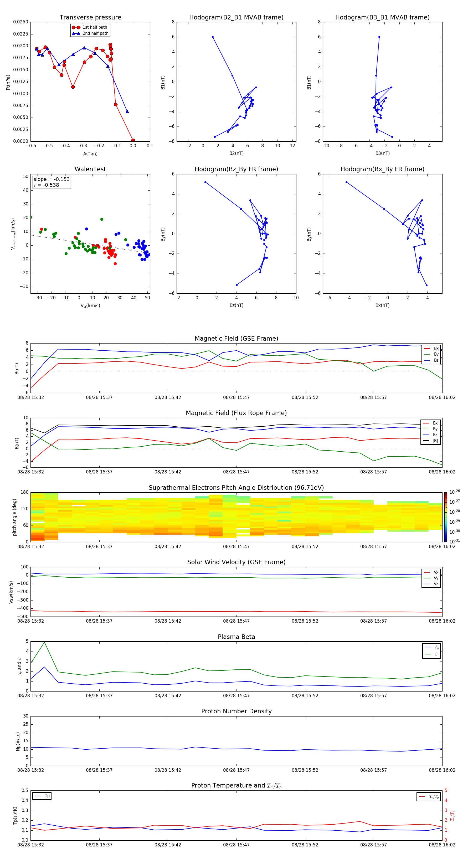Image resolution: width=473 pixels, height=868 pixels.
Task: Click the 'Hodogram(Bz_By FR frame)' title
Action: click(x=236, y=169)
